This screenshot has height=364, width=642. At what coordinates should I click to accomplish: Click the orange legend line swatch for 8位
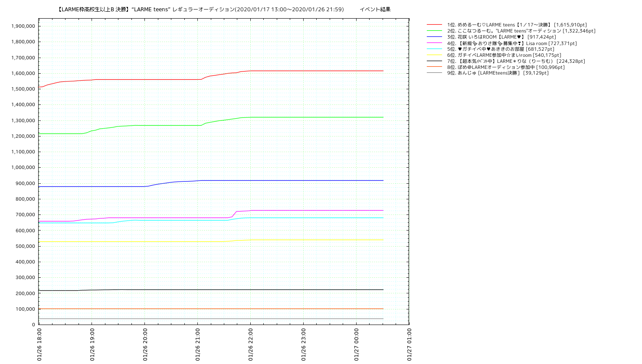pos(434,67)
